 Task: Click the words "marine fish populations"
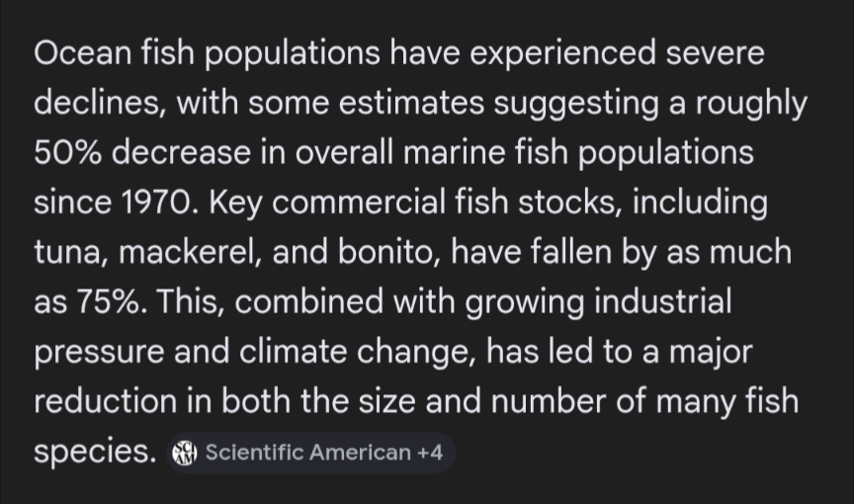(562, 153)
